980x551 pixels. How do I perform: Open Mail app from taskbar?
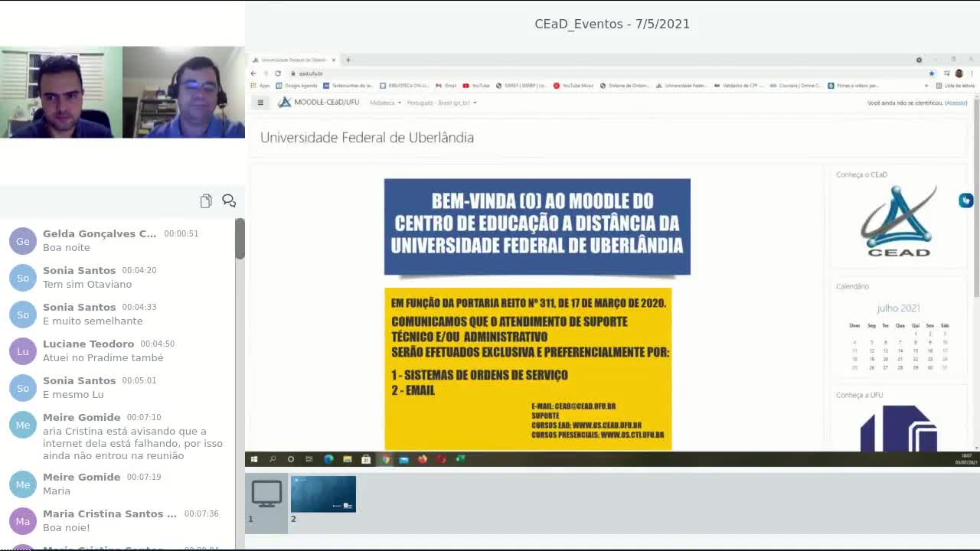(x=403, y=459)
